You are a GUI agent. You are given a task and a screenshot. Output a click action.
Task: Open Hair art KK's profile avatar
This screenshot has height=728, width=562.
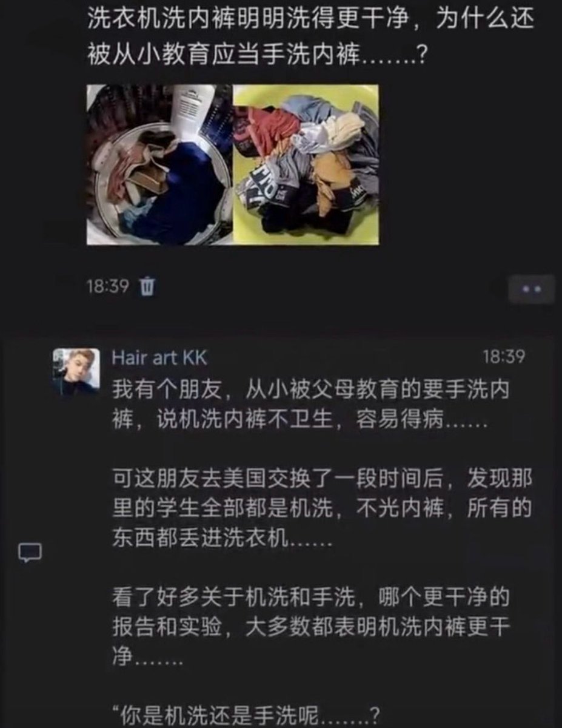[76, 371]
